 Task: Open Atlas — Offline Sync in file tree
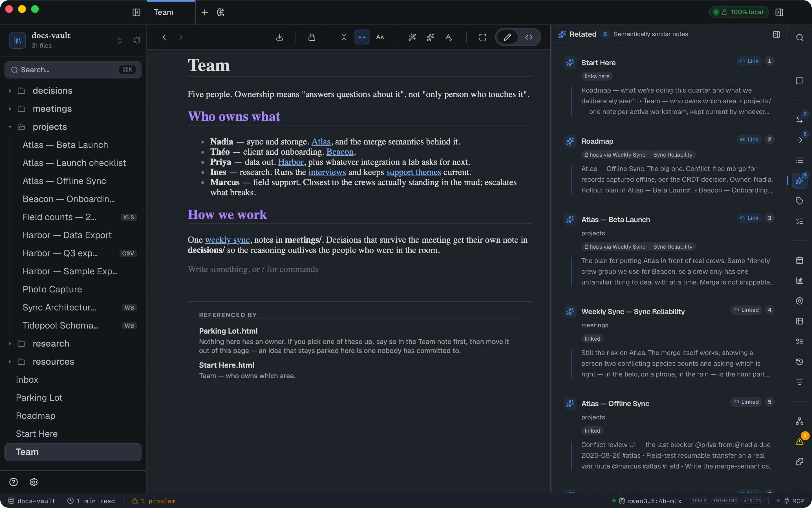click(64, 181)
